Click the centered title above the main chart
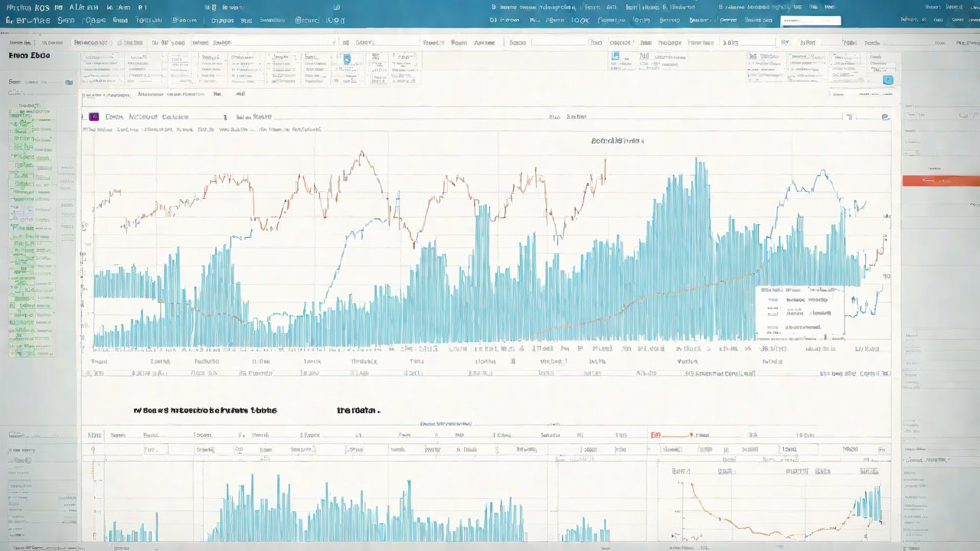 [x=617, y=141]
